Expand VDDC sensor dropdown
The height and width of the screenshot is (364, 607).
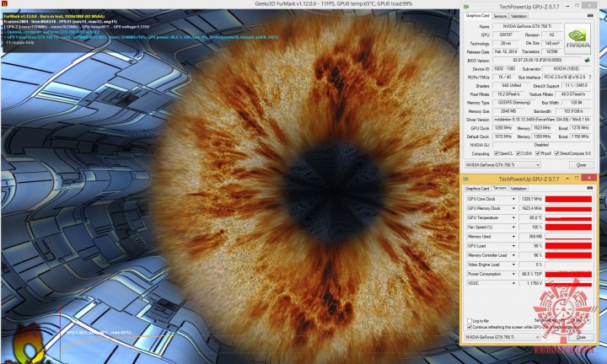[x=513, y=284]
